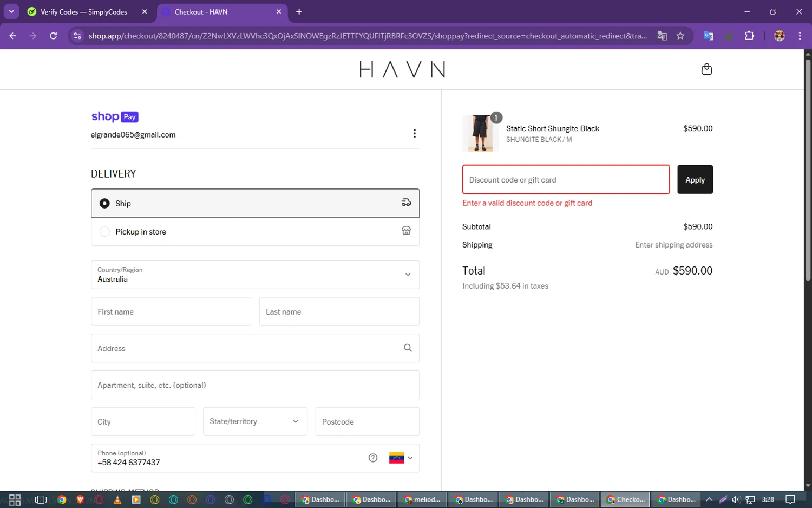Expand the Country/Region dropdown

click(x=255, y=275)
